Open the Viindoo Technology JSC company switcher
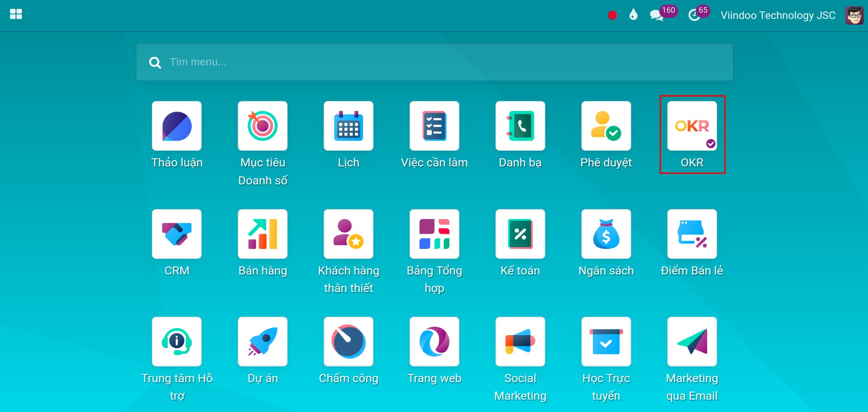 click(778, 15)
